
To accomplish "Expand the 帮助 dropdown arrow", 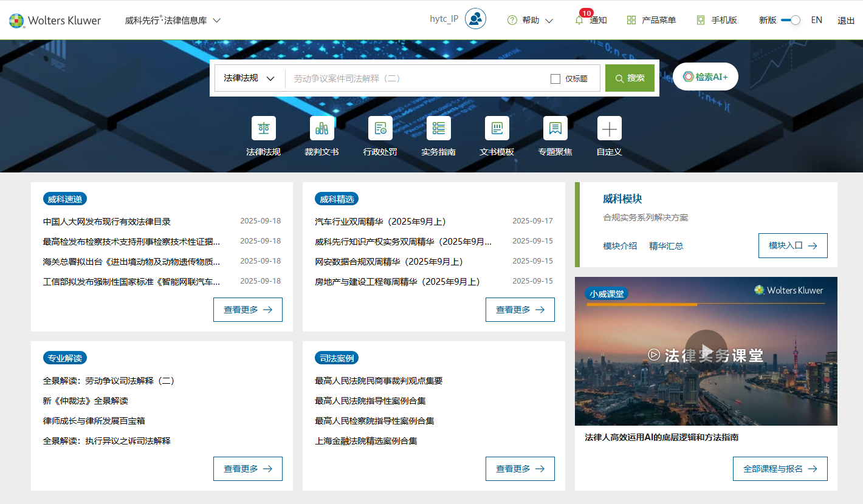I will pos(549,21).
